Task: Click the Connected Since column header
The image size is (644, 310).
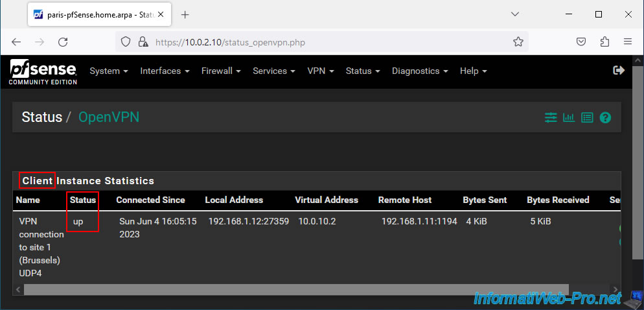Action: 150,200
